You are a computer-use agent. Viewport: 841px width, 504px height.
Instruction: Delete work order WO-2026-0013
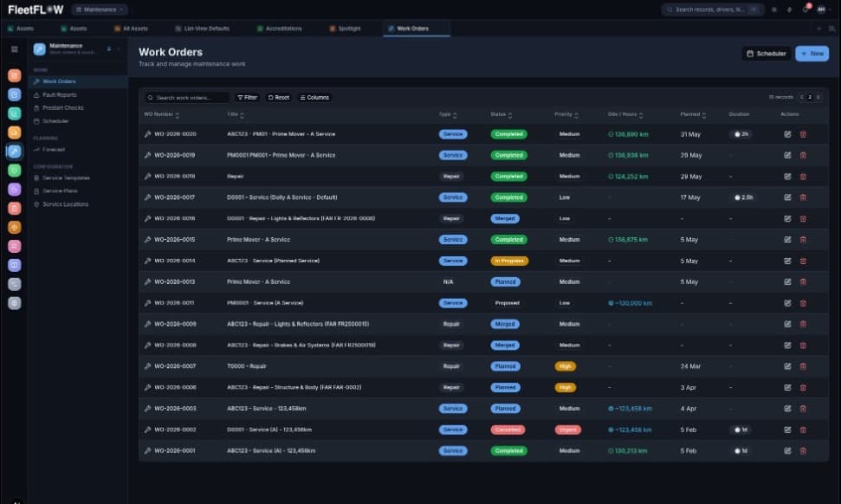pyautogui.click(x=803, y=282)
